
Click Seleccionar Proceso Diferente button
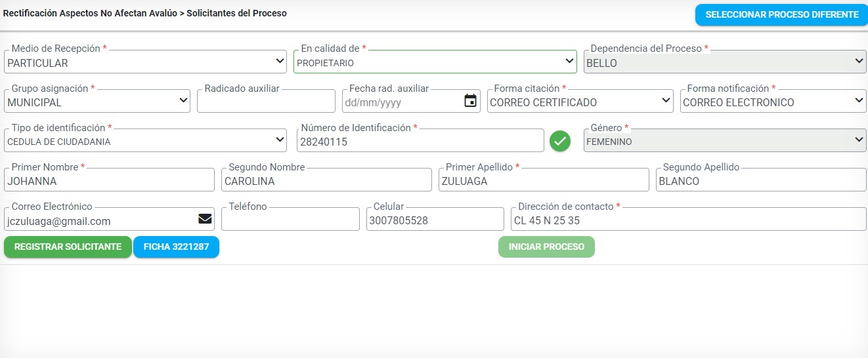pos(782,14)
